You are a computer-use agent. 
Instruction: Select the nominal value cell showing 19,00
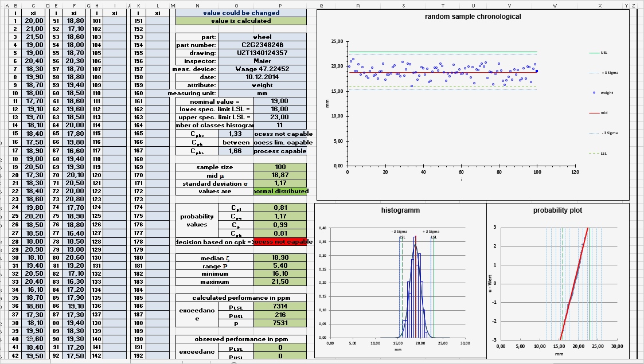click(x=280, y=101)
